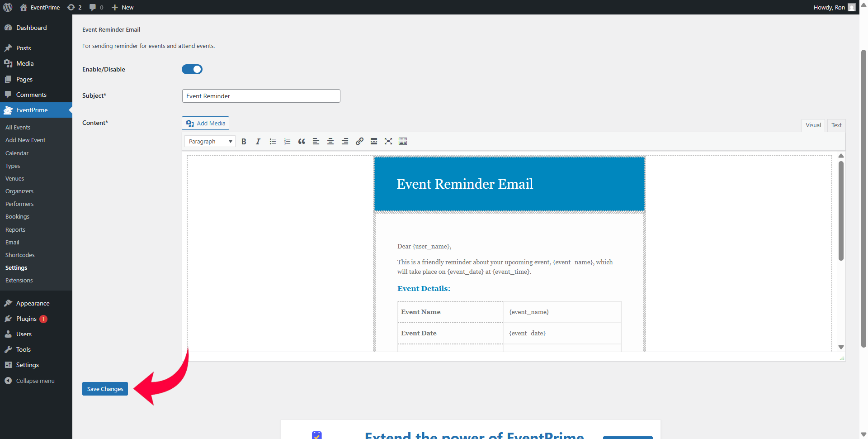Image resolution: width=868 pixels, height=439 pixels.
Task: Open the Bookings submenu item
Action: click(17, 217)
